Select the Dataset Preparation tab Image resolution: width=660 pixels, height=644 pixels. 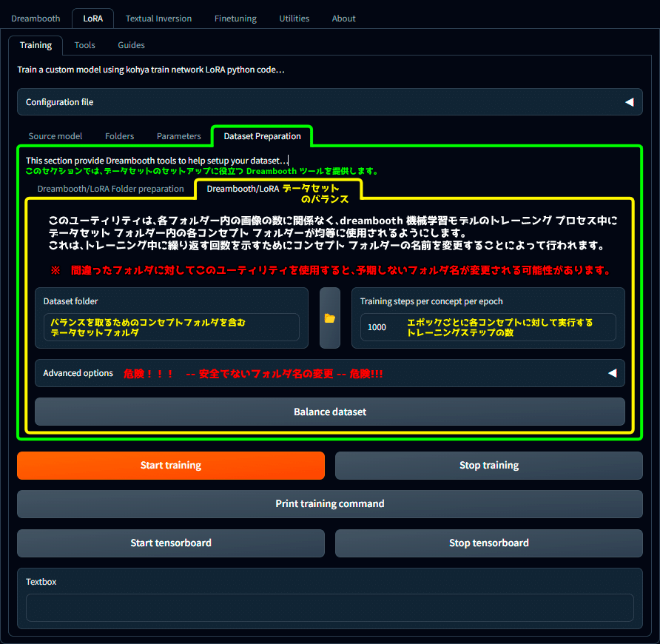pos(262,136)
